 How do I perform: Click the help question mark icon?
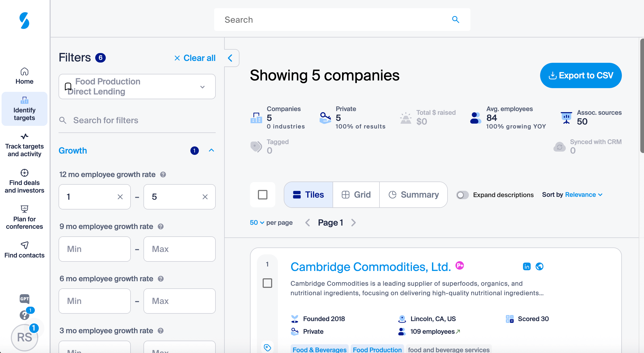pos(24,315)
